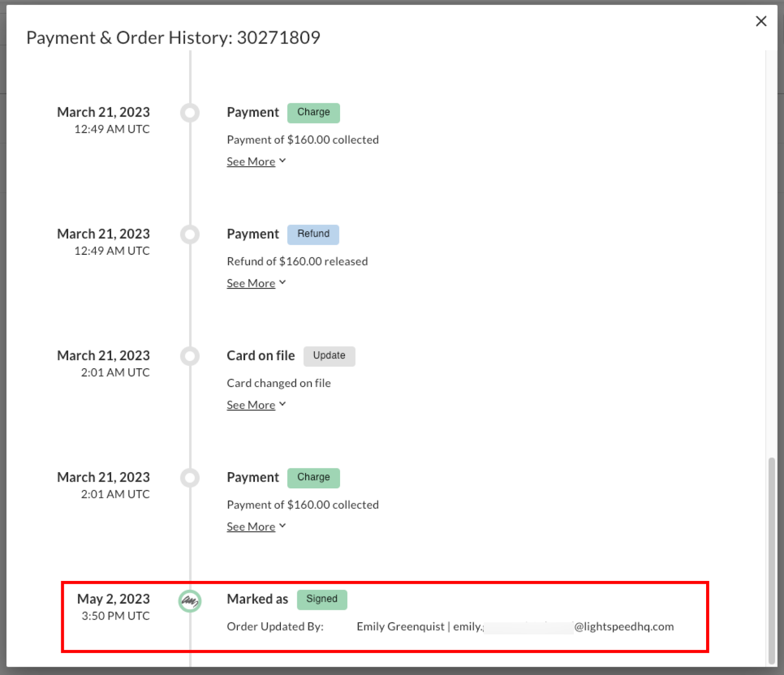
Task: Select the Card on file event heading
Action: point(261,355)
